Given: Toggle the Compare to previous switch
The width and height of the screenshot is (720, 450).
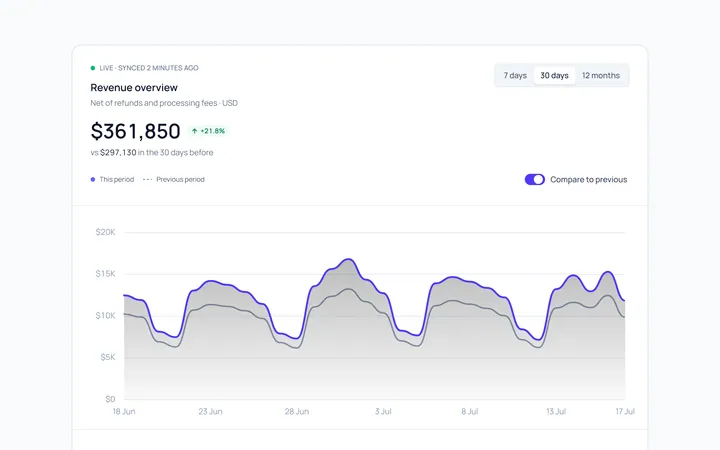Looking at the screenshot, I should click(534, 180).
